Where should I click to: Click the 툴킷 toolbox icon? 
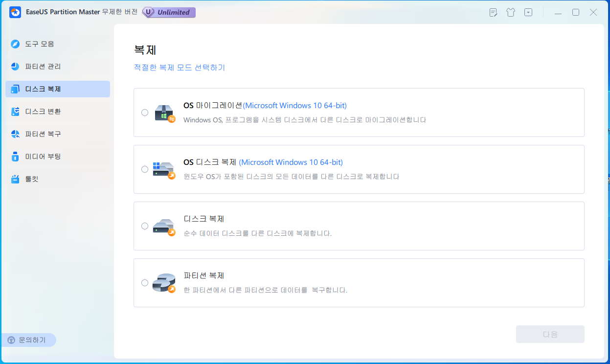click(15, 179)
